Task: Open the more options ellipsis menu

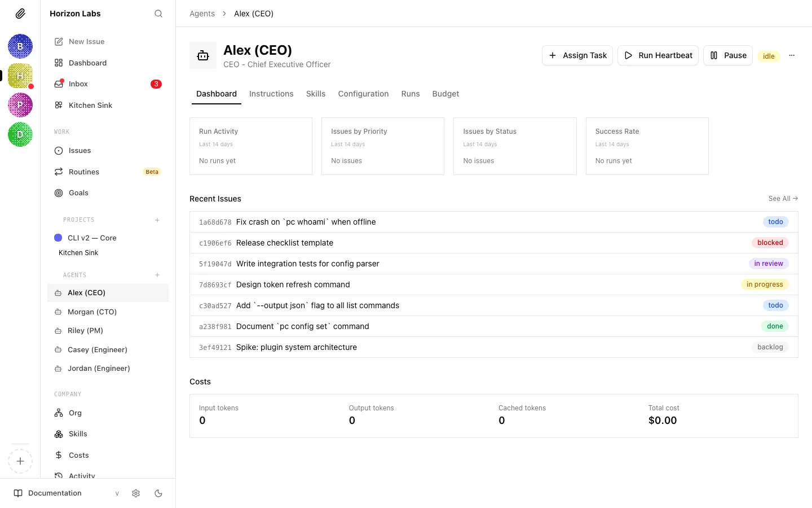Action: (x=792, y=55)
